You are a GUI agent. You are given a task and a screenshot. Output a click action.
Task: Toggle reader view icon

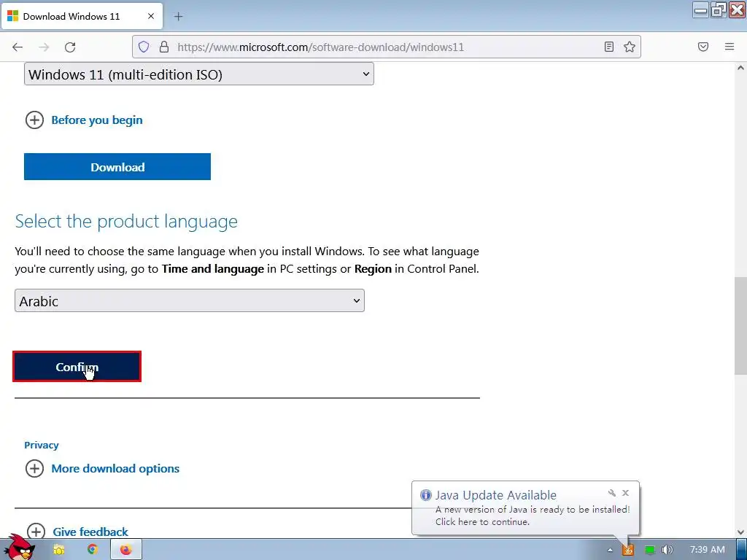click(609, 47)
